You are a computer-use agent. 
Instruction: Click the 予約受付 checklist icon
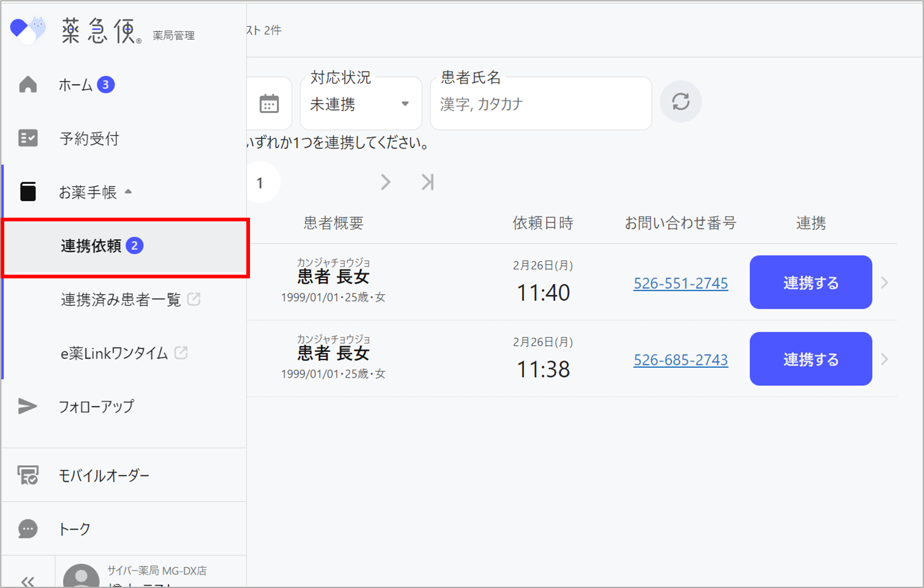pos(28,139)
